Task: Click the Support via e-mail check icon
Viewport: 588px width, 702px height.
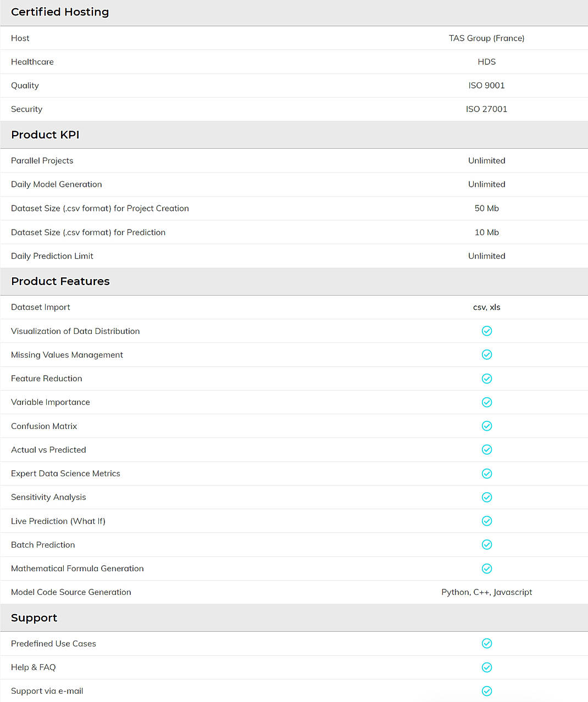Action: coord(487,691)
